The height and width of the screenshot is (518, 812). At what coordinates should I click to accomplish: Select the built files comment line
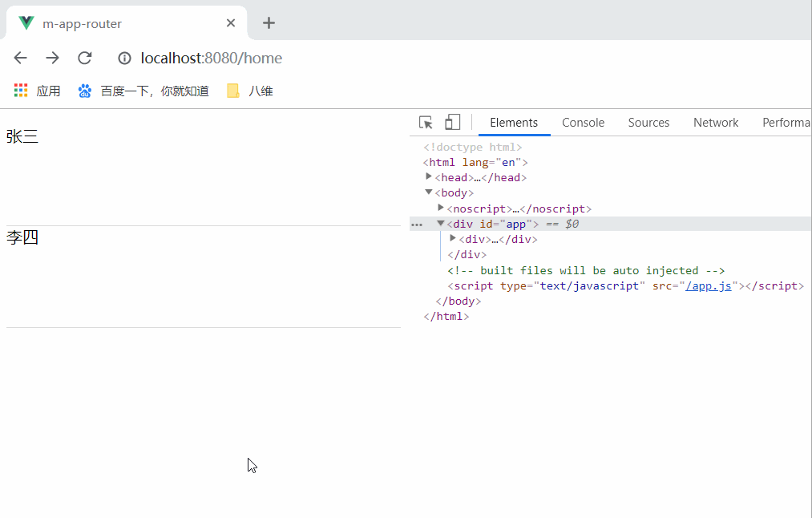pos(586,270)
